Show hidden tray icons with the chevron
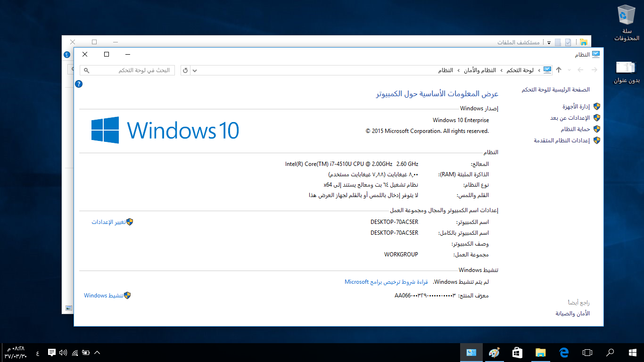Viewport: 644px width, 362px height. pos(97,352)
